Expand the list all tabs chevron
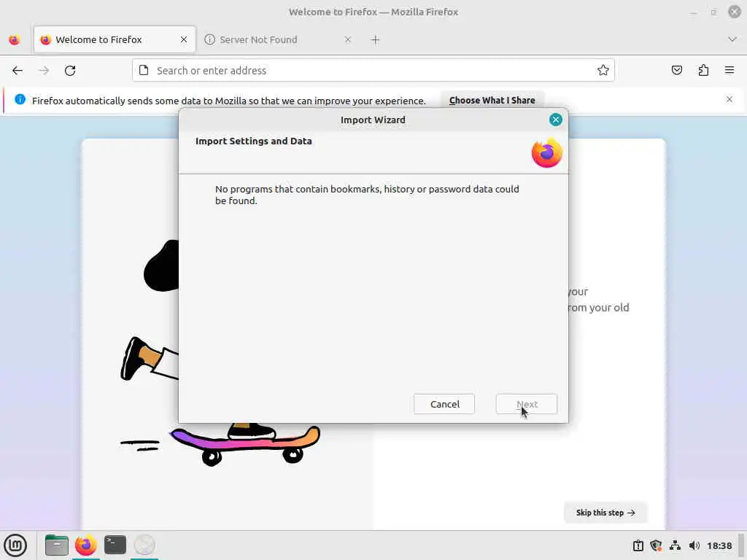747x560 pixels. pyautogui.click(x=732, y=39)
